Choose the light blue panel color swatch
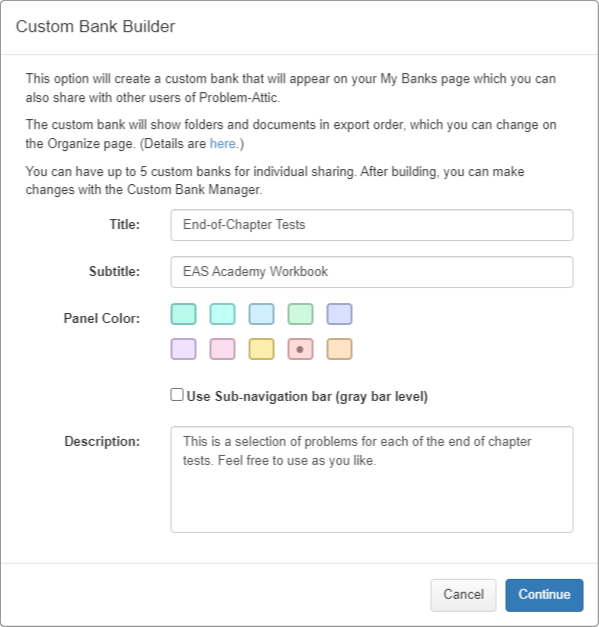 tap(262, 314)
